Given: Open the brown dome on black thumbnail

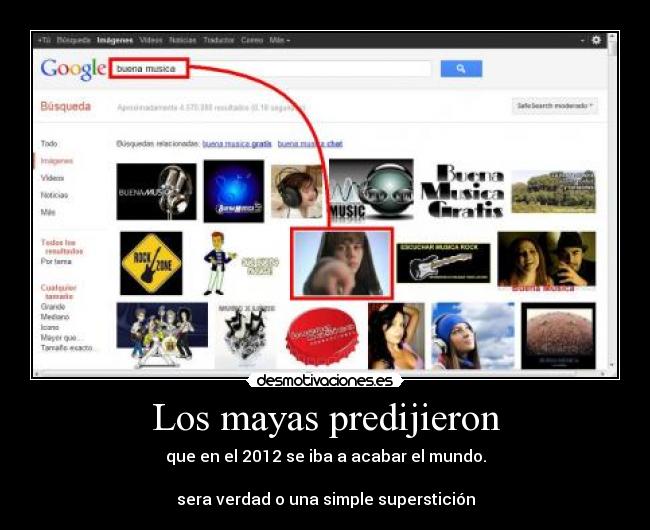Looking at the screenshot, I should (558, 336).
